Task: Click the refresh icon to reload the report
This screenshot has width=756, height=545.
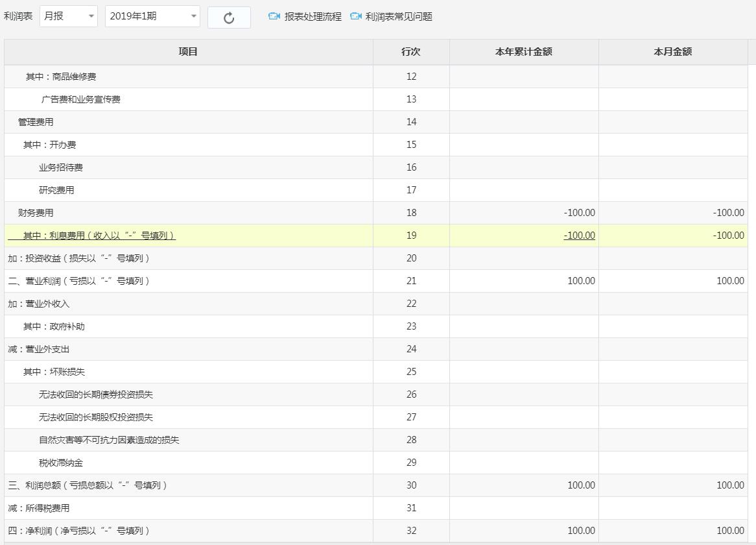Action: click(229, 17)
